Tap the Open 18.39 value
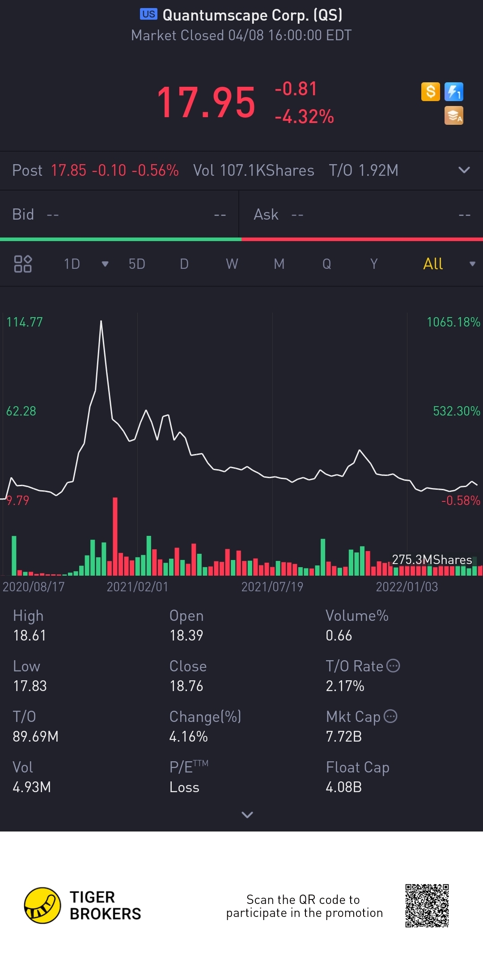This screenshot has height=980, width=483. tap(186, 635)
